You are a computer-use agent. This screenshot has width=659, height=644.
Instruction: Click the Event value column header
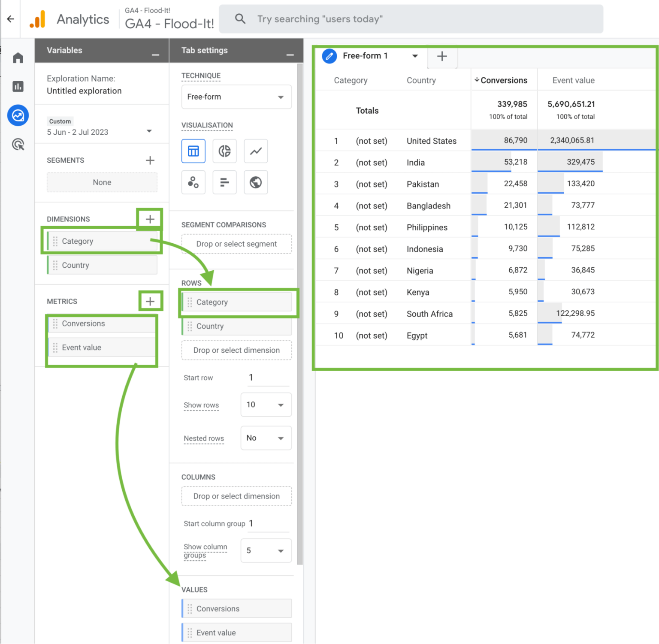click(573, 80)
